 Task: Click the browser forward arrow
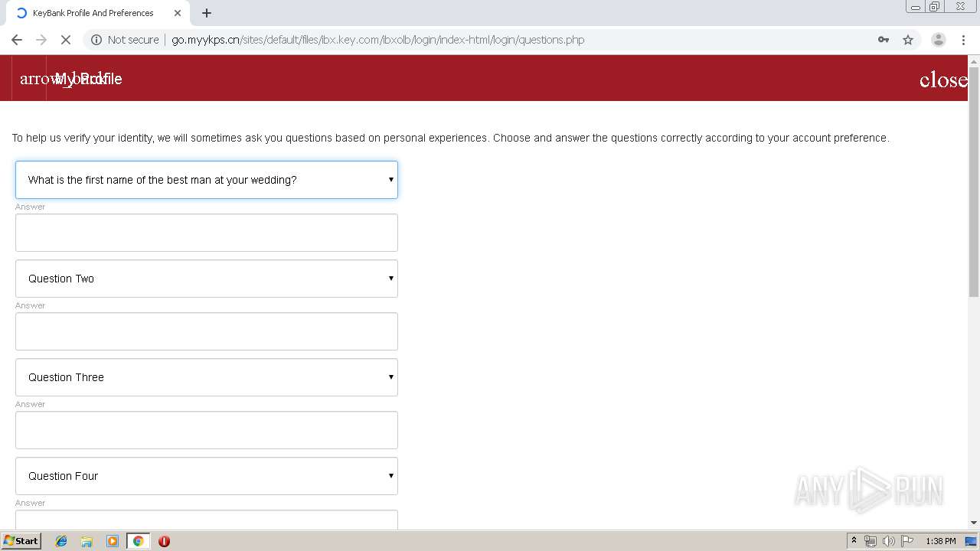(41, 40)
